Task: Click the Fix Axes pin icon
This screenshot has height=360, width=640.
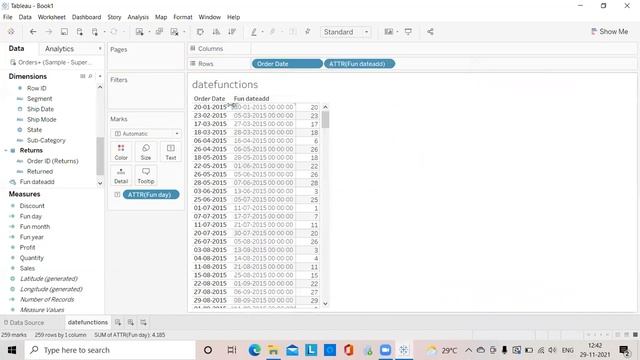Action: point(308,32)
